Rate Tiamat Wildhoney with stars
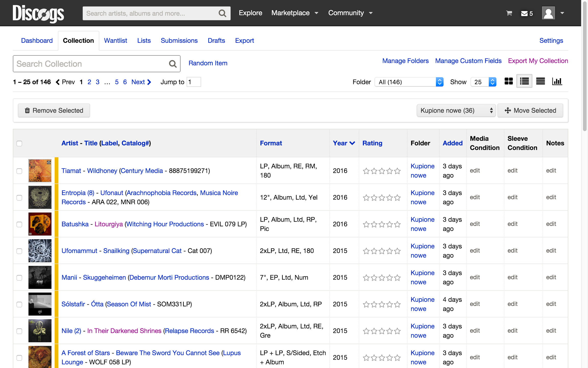This screenshot has width=588, height=368. 382,171
